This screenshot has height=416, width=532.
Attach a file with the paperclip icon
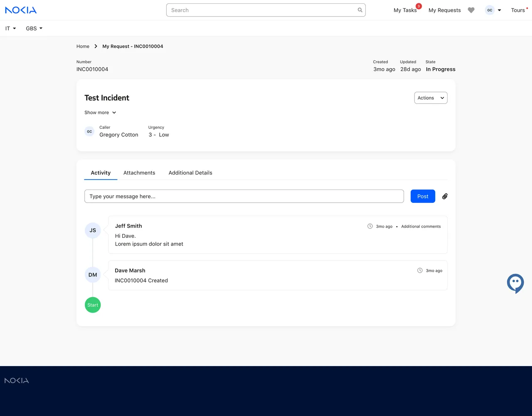[x=445, y=196]
